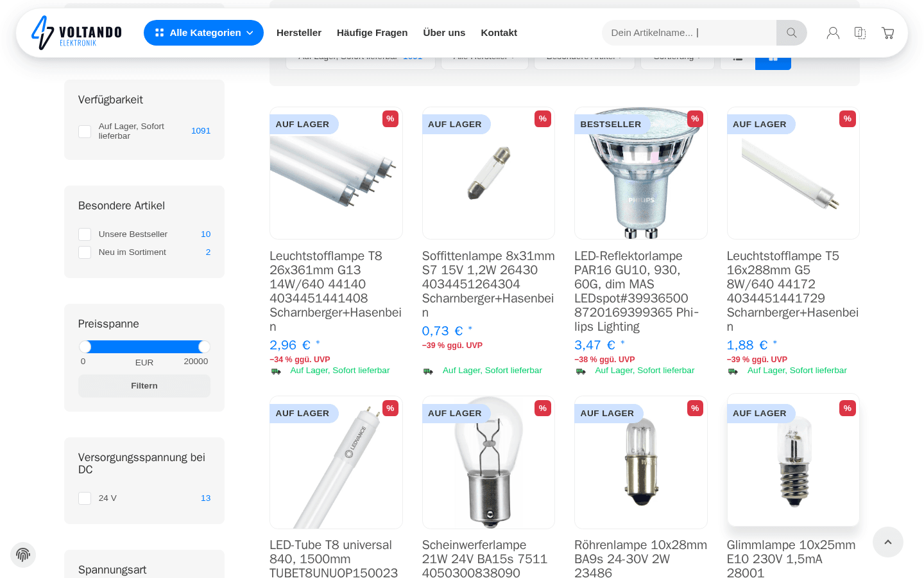This screenshot has height=578, width=924.
Task: Click the % badge on Leuchtstofflampe T8
Action: point(390,119)
